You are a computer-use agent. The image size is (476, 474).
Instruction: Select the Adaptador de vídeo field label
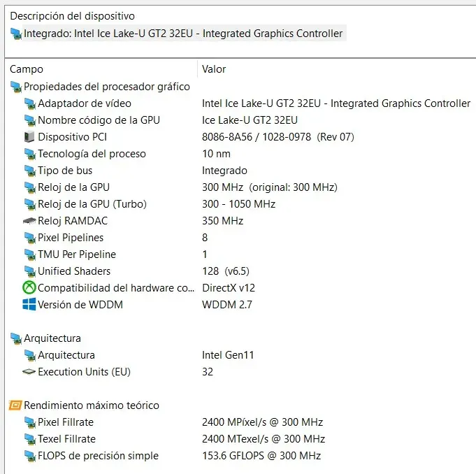click(x=85, y=103)
